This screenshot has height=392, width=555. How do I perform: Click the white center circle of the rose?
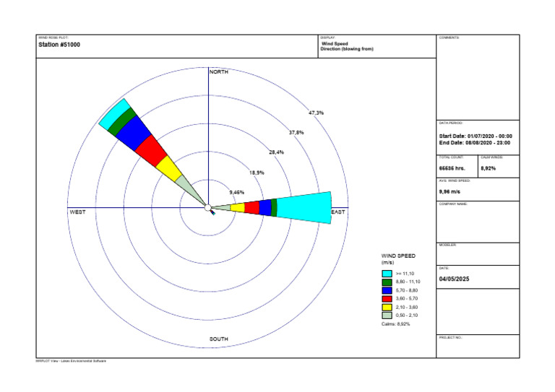click(208, 208)
